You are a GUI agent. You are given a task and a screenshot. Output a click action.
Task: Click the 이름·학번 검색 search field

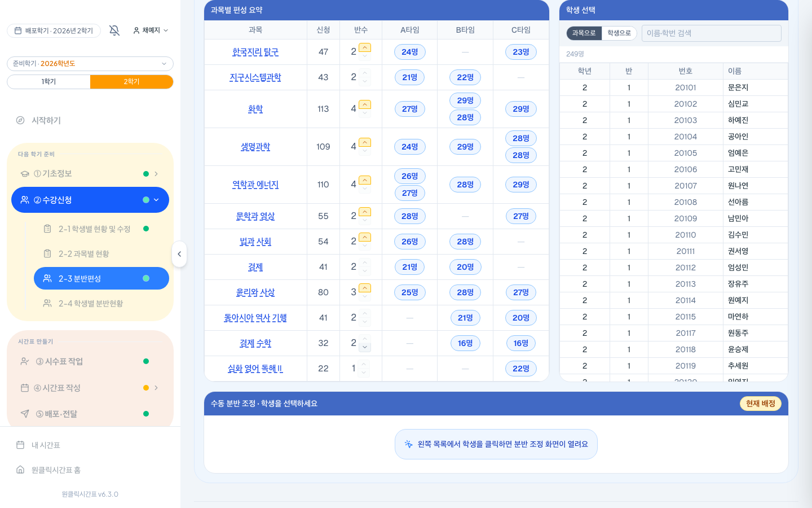point(712,33)
